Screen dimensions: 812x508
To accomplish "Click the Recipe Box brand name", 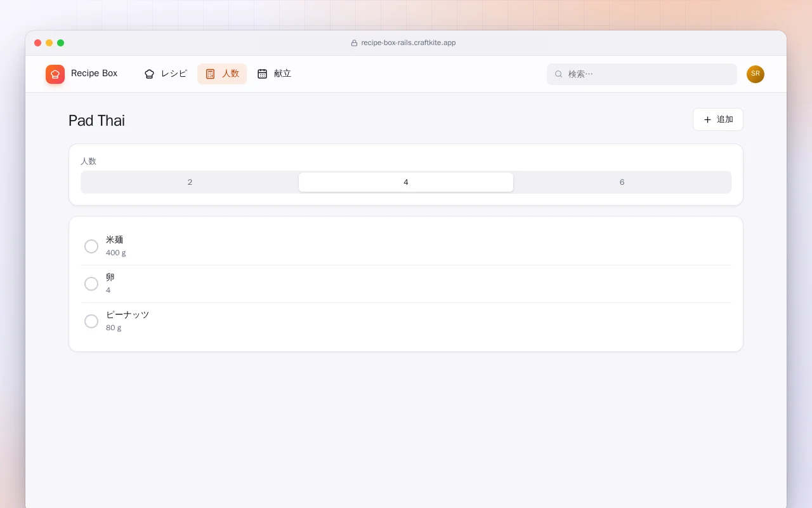I will click(94, 74).
